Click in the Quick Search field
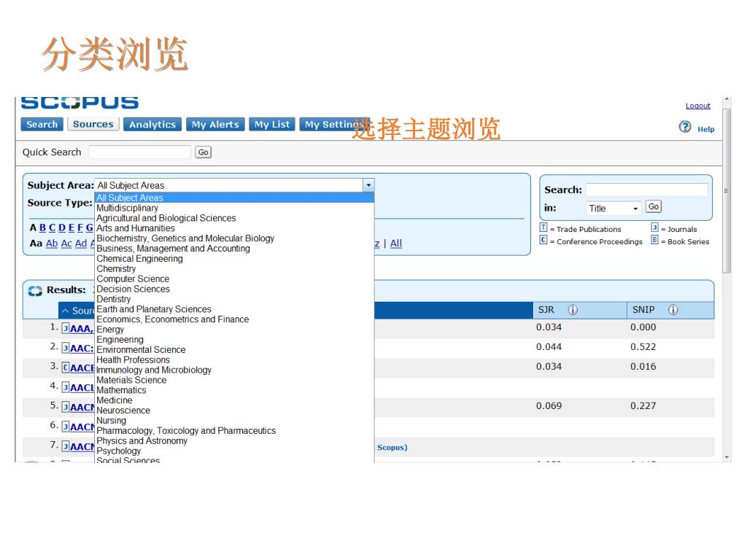 140,152
